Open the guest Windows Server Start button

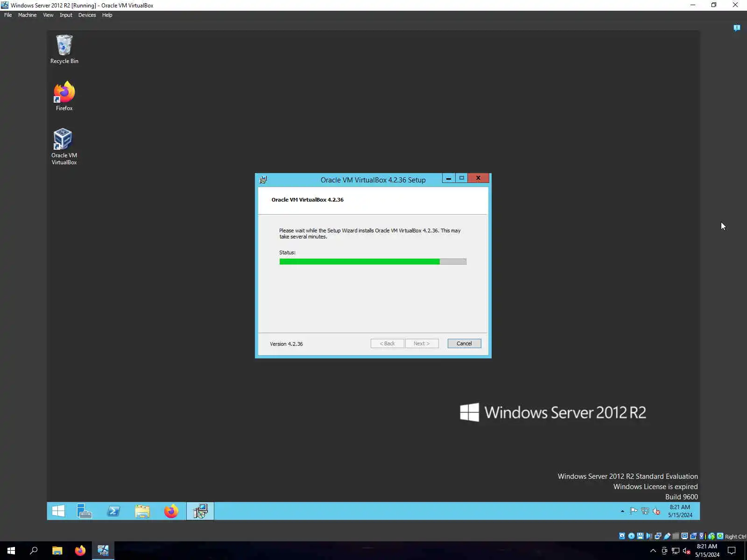pyautogui.click(x=58, y=511)
